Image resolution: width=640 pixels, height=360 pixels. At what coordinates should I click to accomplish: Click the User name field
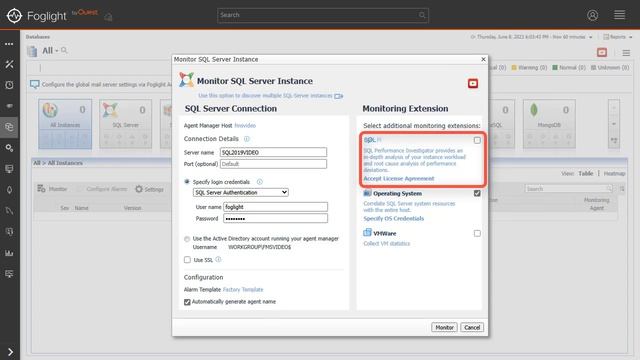[x=275, y=207]
